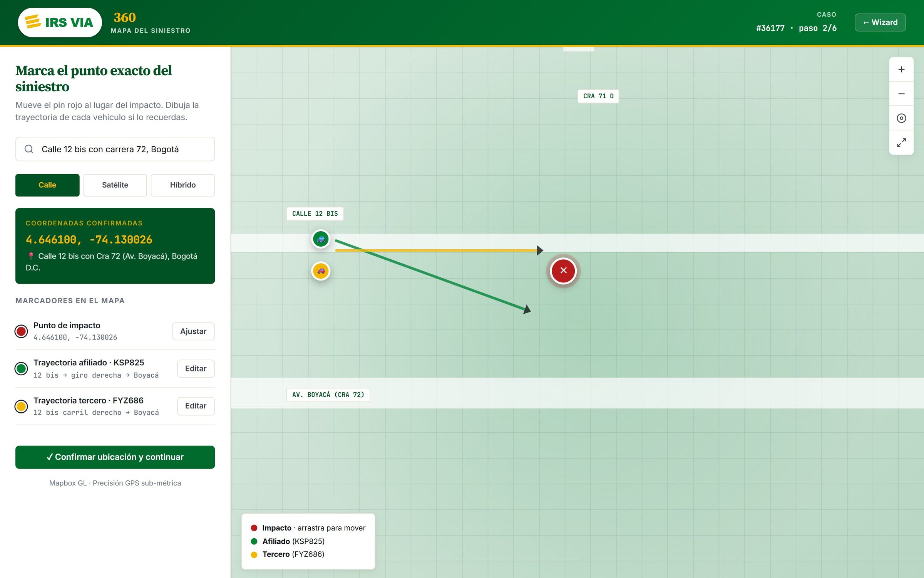Switch map style to Satélite
Screen dimensions: 924x578
tap(115, 185)
